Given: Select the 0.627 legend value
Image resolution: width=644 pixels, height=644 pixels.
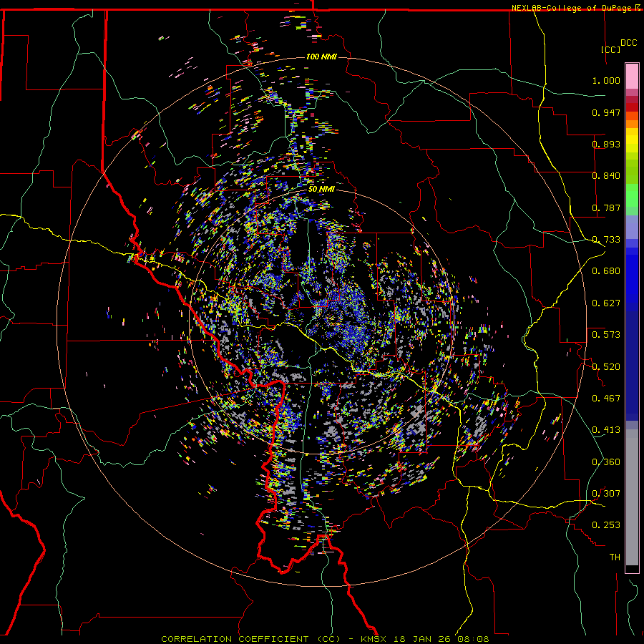Looking at the screenshot, I should 606,303.
